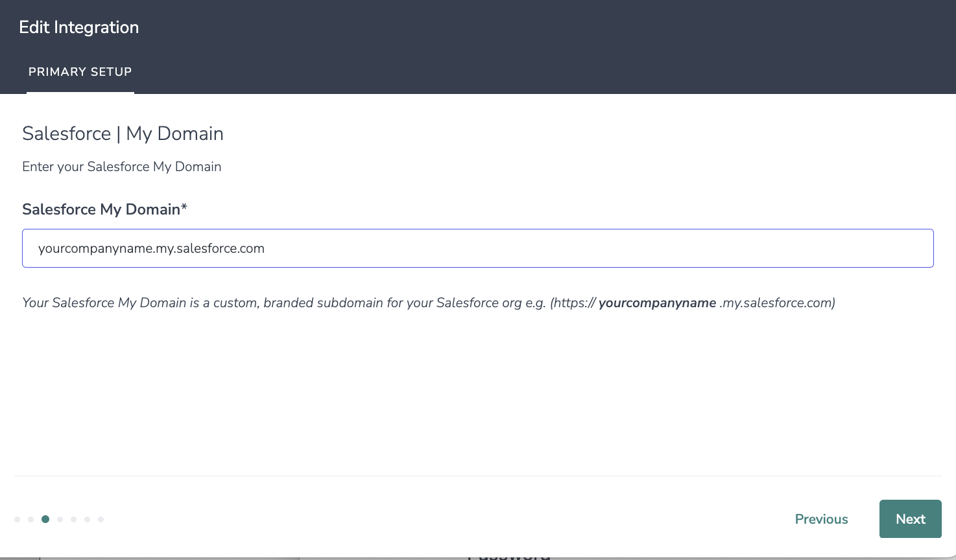Click the second step progress dot
This screenshot has height=560, width=956.
(31, 519)
